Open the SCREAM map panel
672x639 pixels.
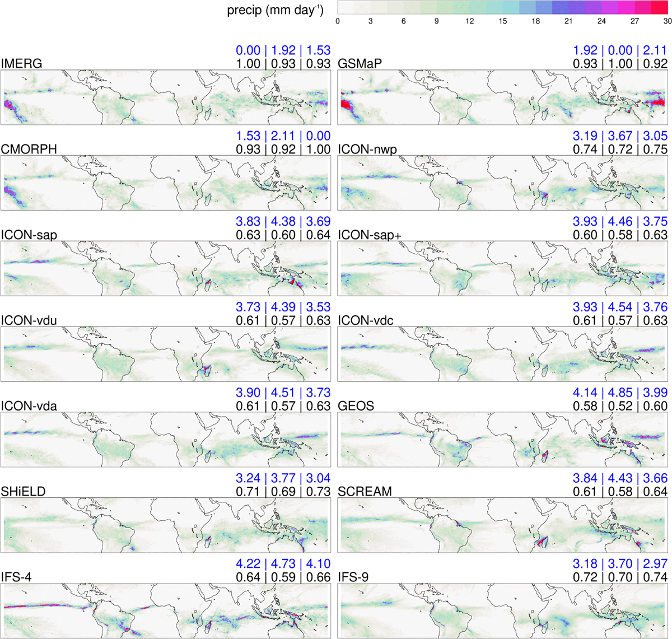[x=503, y=526]
